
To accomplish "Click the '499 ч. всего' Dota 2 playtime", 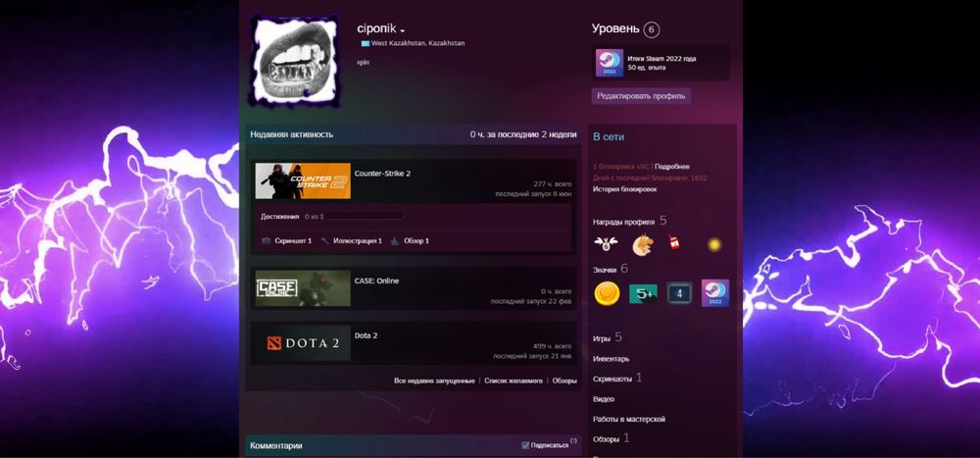I will pos(552,346).
